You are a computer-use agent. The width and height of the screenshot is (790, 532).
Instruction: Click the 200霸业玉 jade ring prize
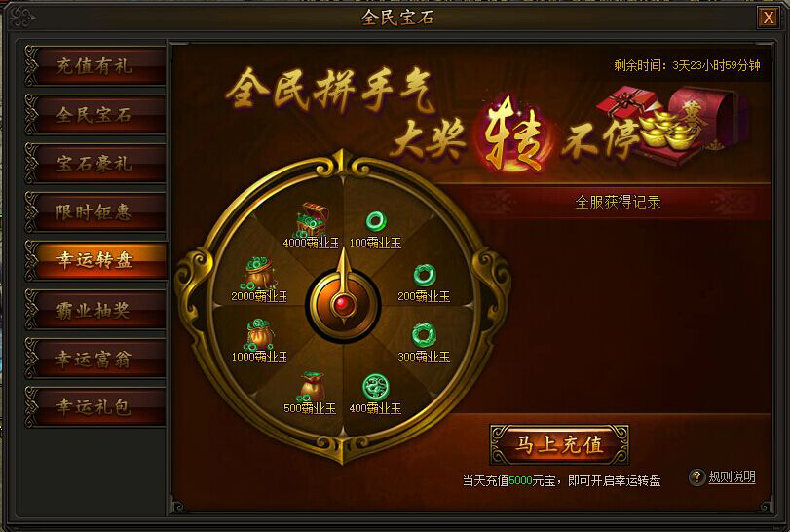click(x=424, y=276)
